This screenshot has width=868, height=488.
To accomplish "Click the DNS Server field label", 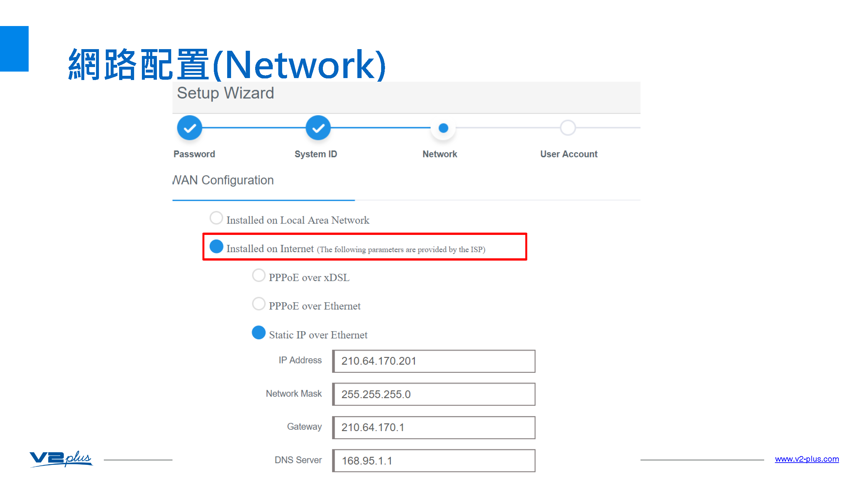I will click(x=298, y=460).
